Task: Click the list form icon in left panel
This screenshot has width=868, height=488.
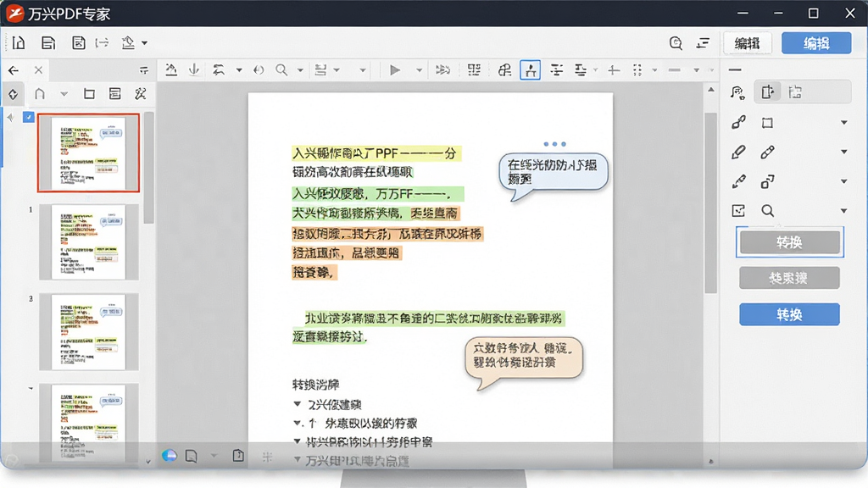Action: [x=115, y=93]
